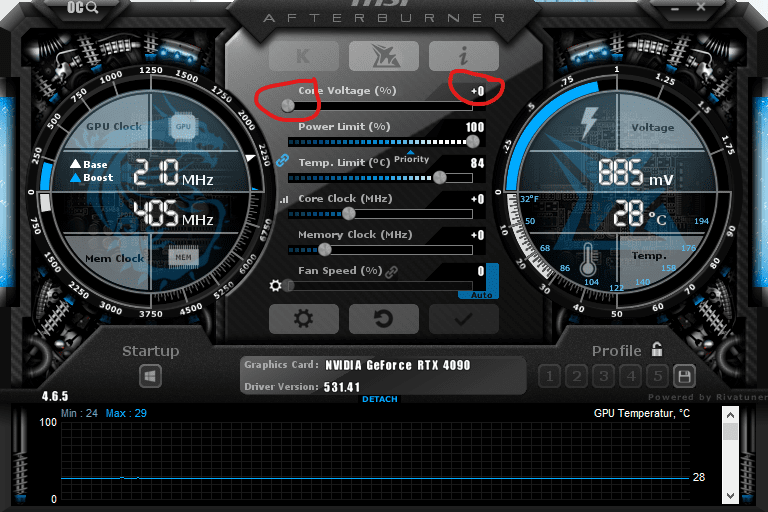768x512 pixels.
Task: Select profile slot 4
Action: [x=631, y=376]
